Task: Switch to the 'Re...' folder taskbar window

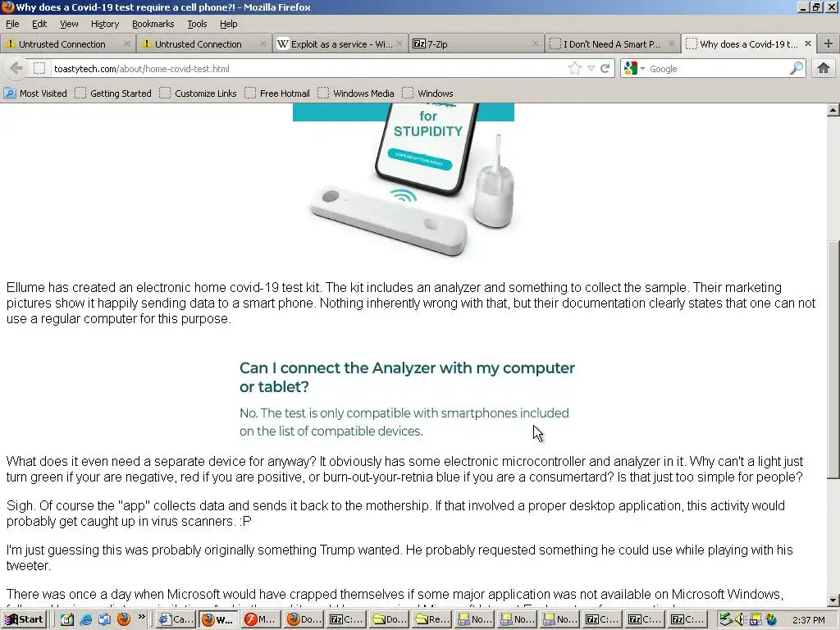Action: (x=432, y=619)
